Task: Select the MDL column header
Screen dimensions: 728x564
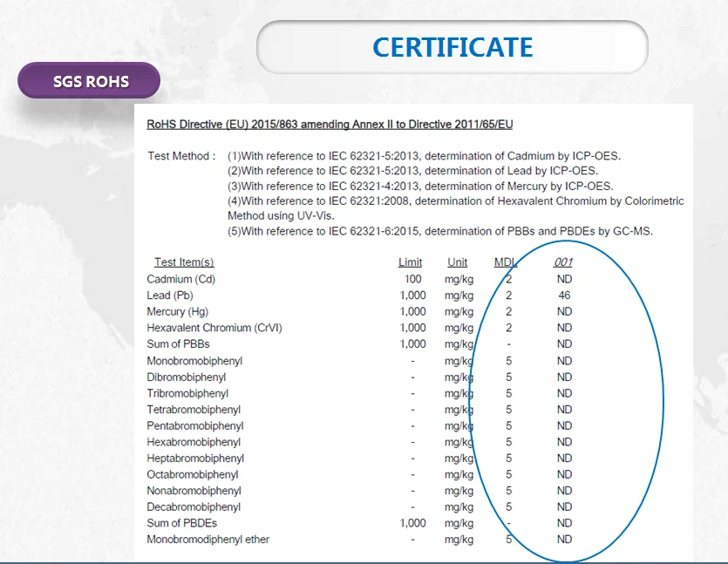Action: point(506,262)
